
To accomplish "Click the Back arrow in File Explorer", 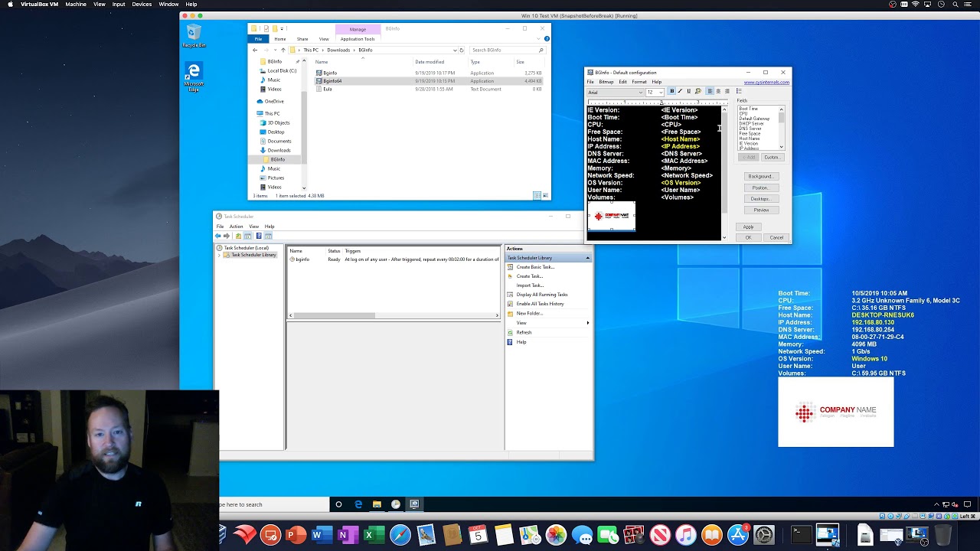I will (255, 50).
